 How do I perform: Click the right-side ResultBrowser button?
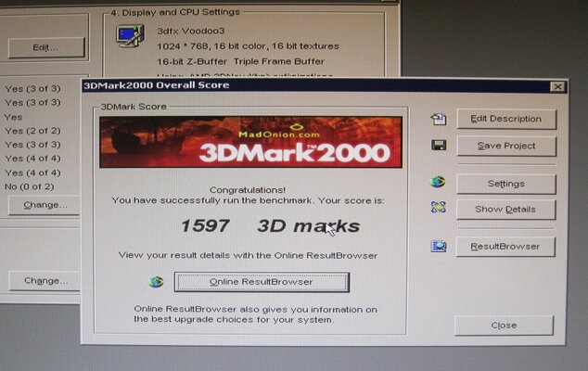505,247
